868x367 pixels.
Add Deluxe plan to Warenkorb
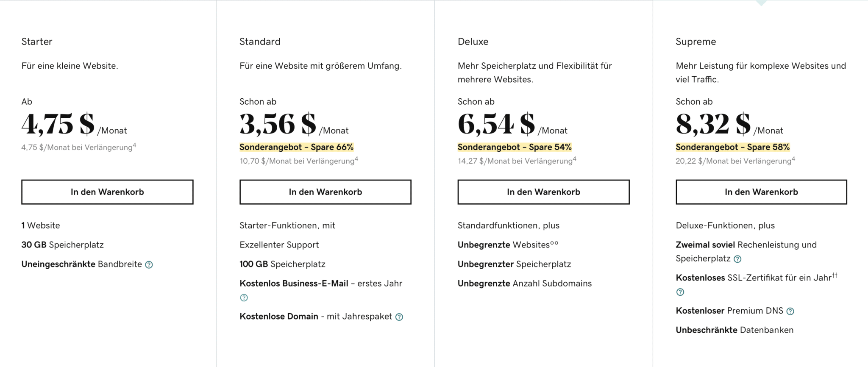[543, 192]
